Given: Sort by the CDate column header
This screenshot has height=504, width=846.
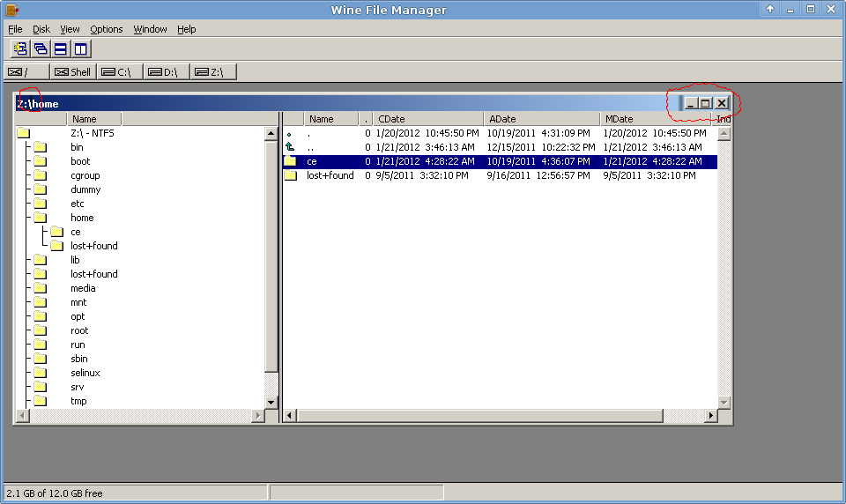Looking at the screenshot, I should (x=427, y=119).
